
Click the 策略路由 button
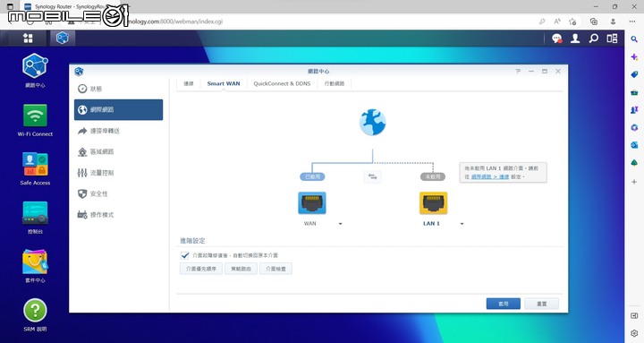point(241,269)
